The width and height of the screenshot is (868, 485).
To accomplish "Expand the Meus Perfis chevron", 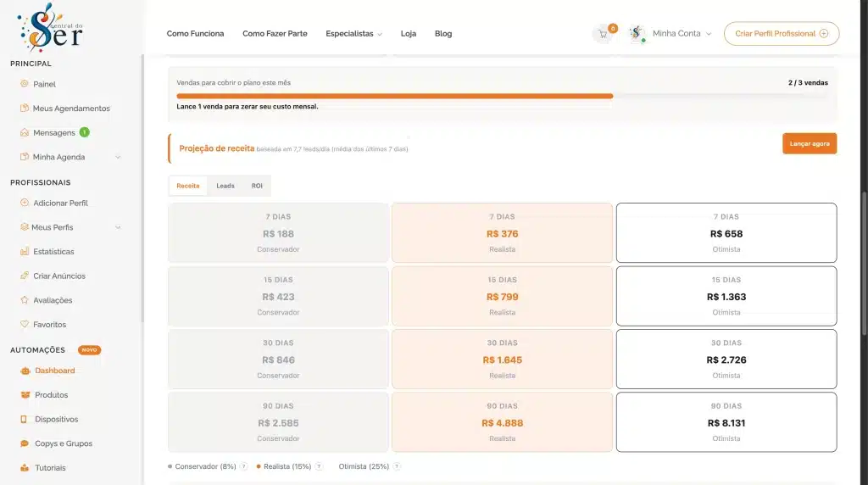I will coord(118,227).
